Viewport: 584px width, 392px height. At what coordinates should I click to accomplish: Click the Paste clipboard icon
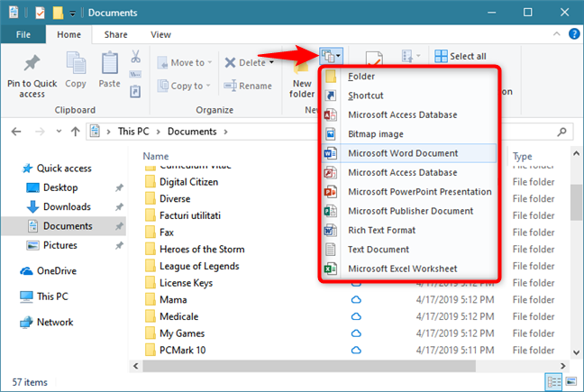pos(110,62)
